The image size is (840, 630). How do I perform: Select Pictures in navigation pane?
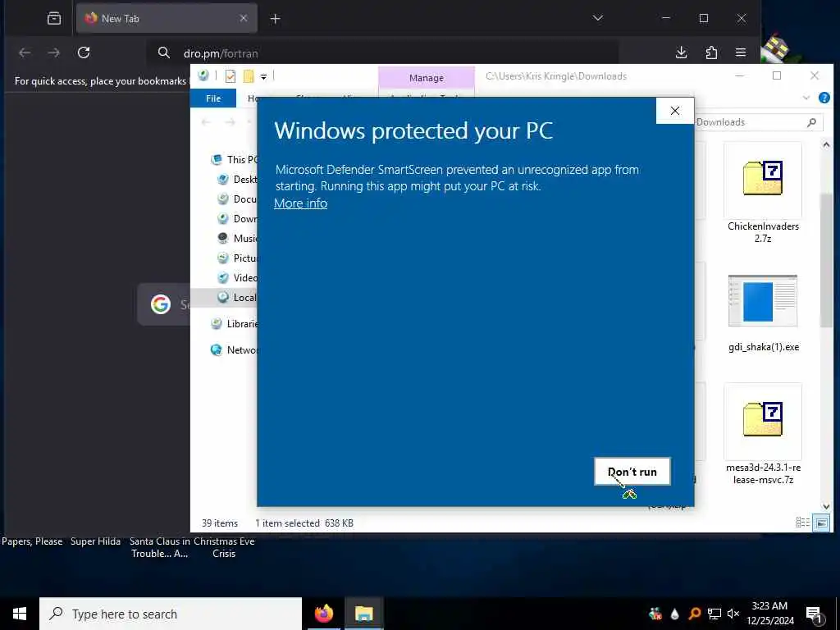[237, 258]
